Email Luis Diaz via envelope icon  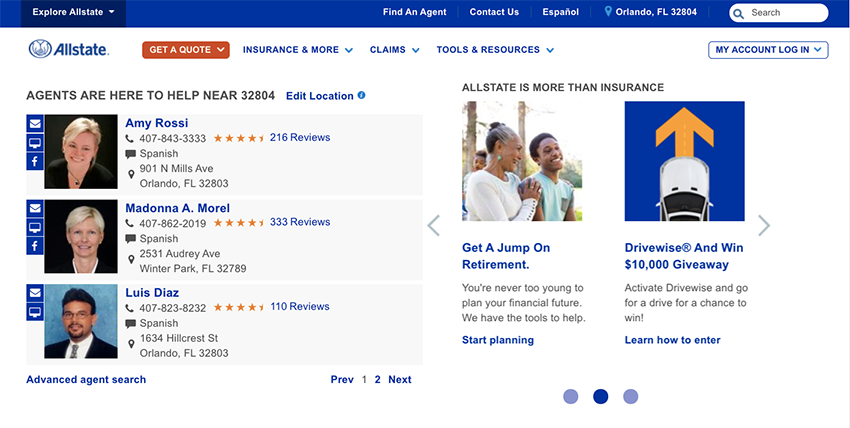coord(35,293)
